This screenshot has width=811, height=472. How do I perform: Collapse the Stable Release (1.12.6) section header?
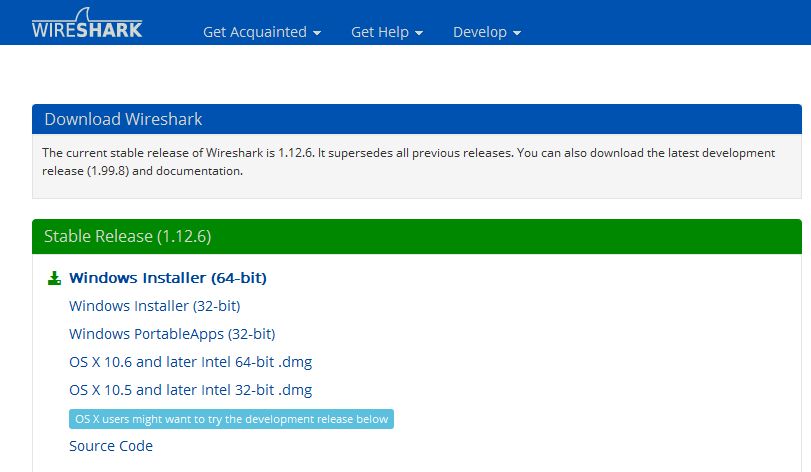127,237
